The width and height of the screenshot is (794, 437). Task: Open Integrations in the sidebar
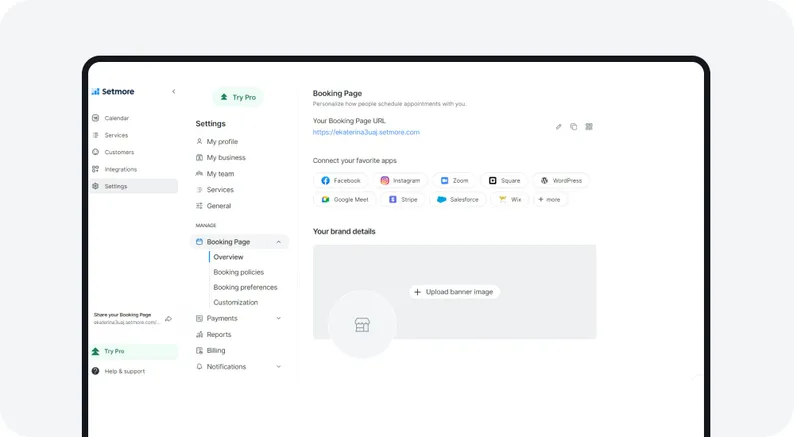(134, 169)
